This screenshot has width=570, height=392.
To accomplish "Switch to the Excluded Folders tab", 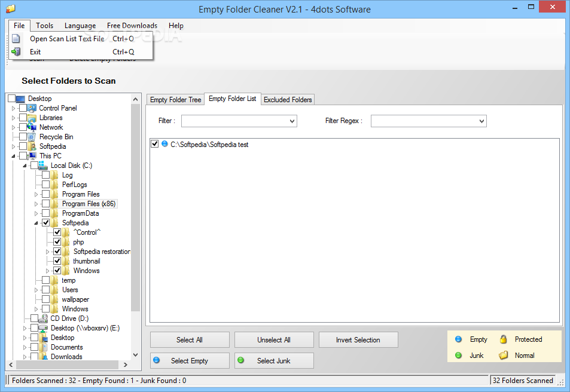I will [288, 100].
